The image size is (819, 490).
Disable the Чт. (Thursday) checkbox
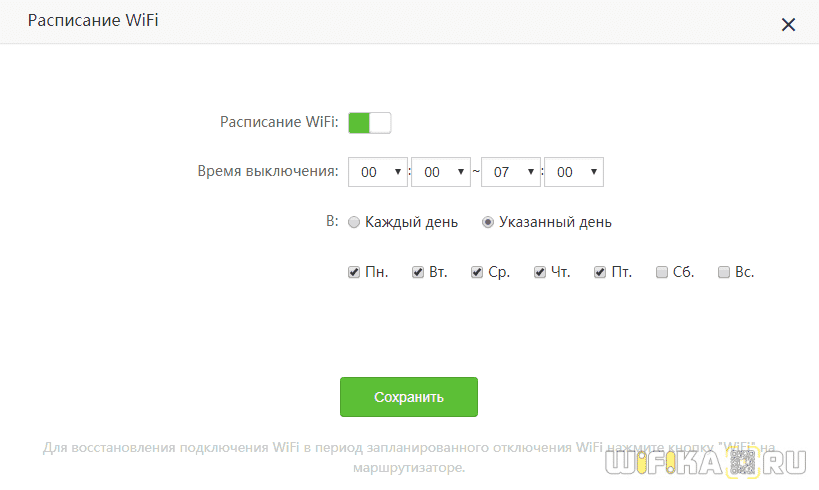point(540,272)
